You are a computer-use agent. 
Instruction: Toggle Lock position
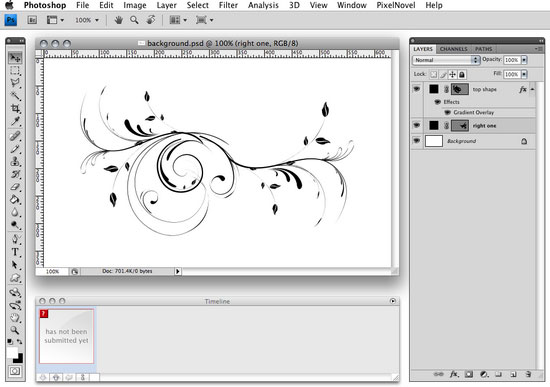(x=452, y=74)
